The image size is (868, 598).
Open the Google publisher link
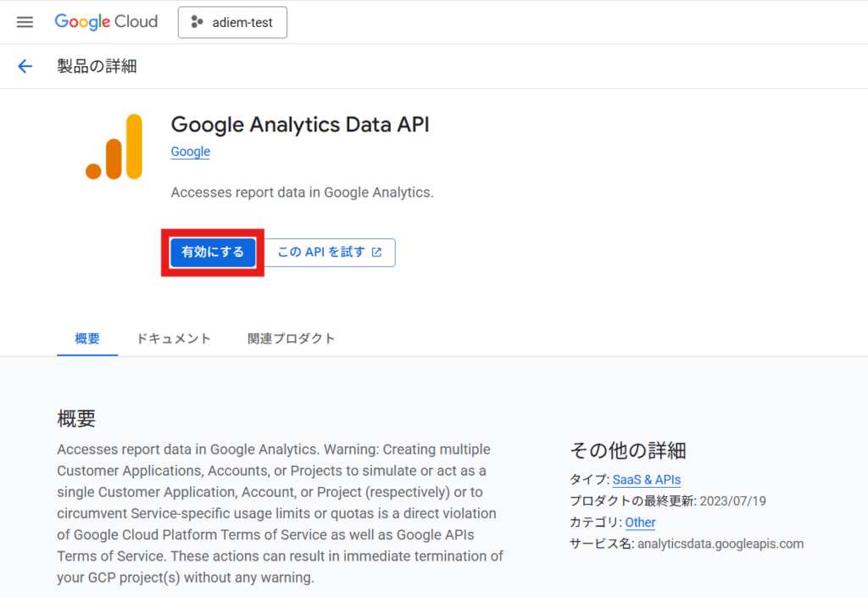click(x=189, y=151)
